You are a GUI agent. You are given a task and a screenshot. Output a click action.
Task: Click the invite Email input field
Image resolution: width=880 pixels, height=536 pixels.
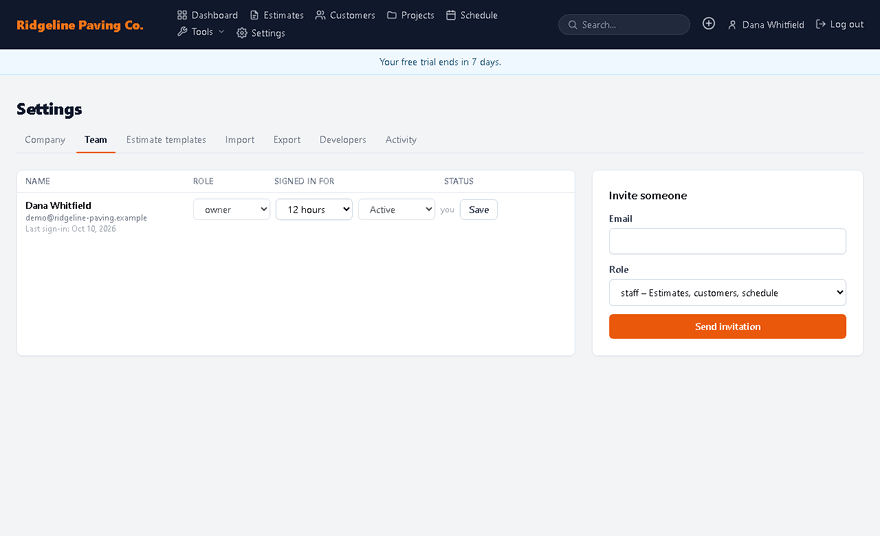click(x=727, y=241)
